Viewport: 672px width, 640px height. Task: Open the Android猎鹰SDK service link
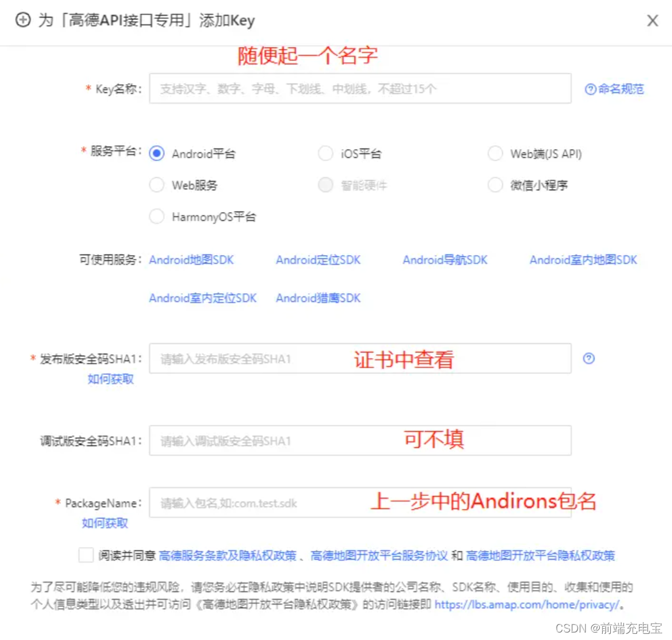click(x=318, y=298)
